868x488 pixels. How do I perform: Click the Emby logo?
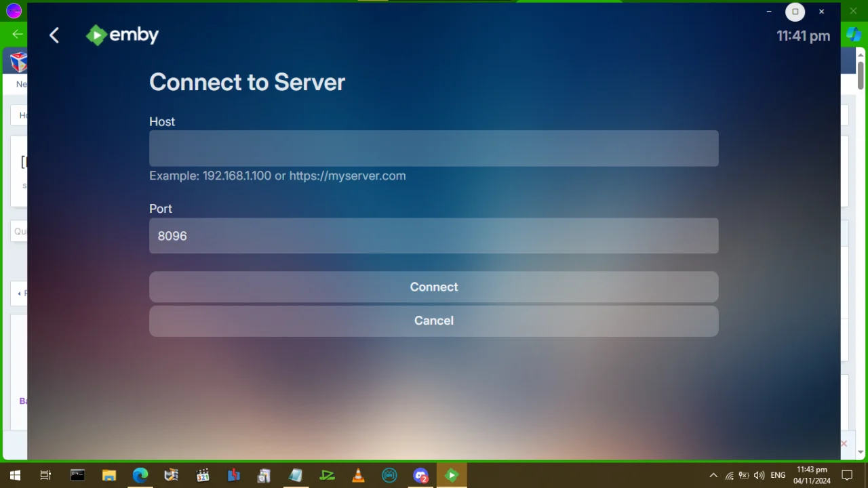(122, 35)
